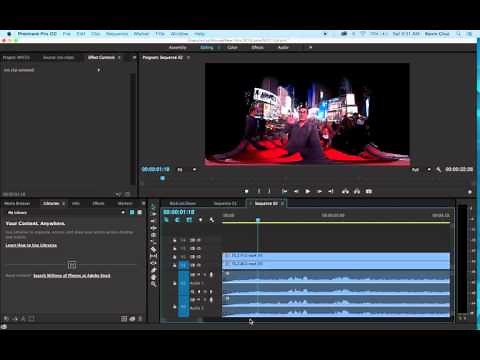This screenshot has width=480, height=360.
Task: Step back one frame
Action: [296, 191]
